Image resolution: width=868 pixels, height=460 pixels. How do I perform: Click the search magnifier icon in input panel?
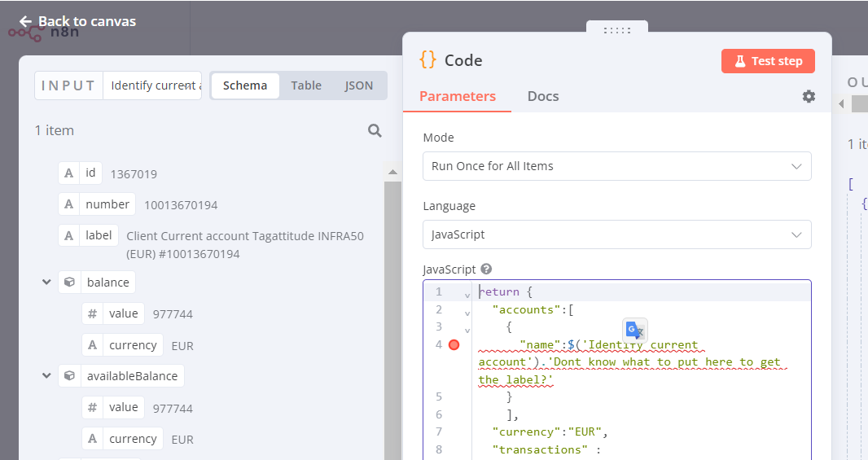click(x=375, y=130)
